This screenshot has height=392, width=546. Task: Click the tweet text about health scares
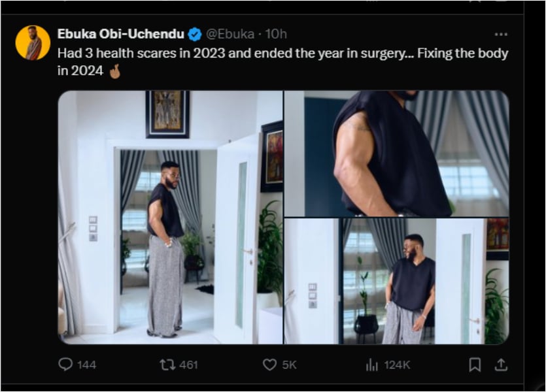(282, 53)
